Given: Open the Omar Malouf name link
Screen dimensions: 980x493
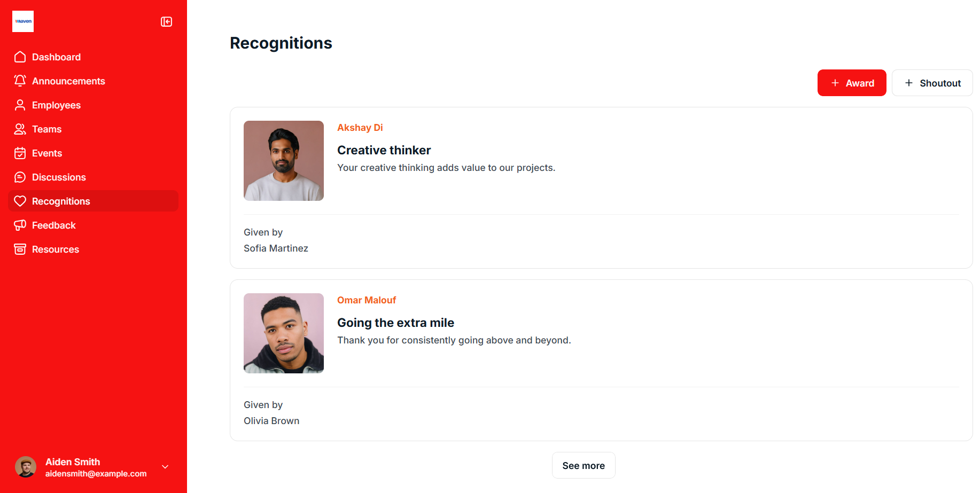Looking at the screenshot, I should click(x=366, y=300).
